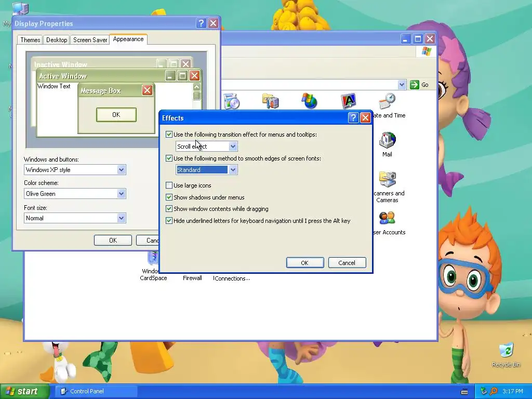Select the monitor with letter A icon

click(x=349, y=101)
